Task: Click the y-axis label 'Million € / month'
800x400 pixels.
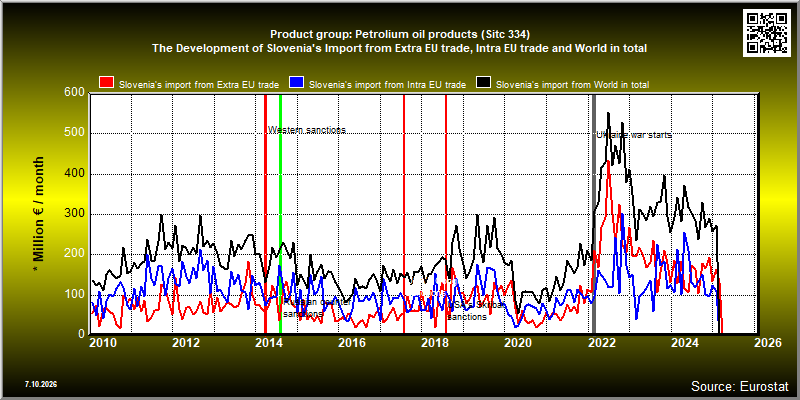Action: click(x=39, y=214)
